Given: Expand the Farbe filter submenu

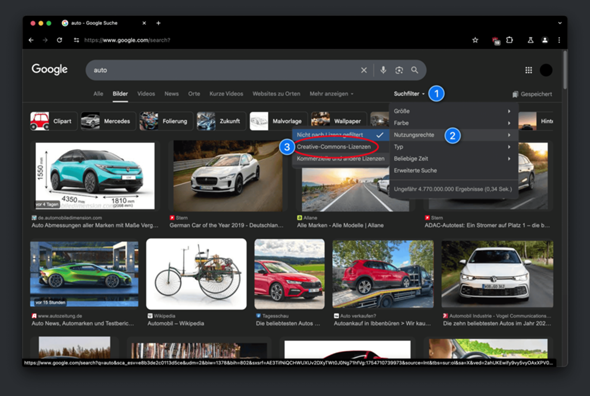Looking at the screenshot, I should [x=453, y=123].
